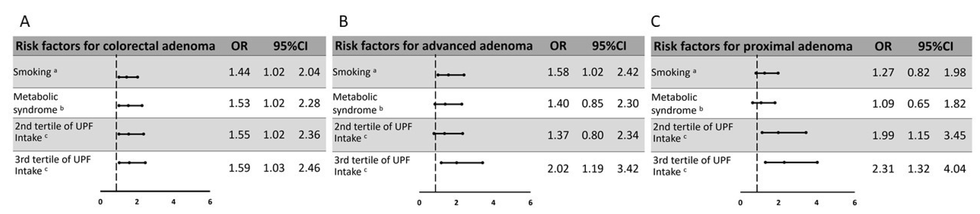Select the lower CI value 0.65
The image size is (980, 214).
[918, 104]
